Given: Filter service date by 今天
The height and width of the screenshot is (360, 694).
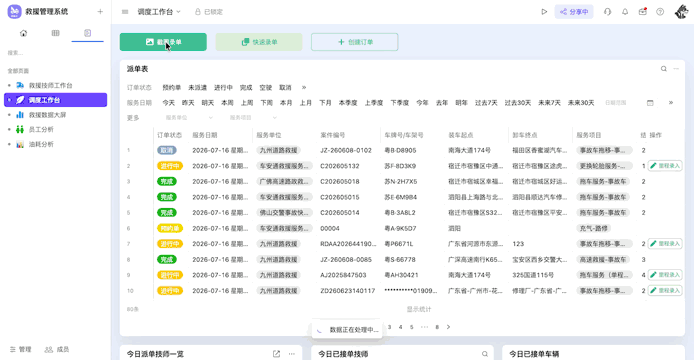Looking at the screenshot, I should tap(169, 103).
